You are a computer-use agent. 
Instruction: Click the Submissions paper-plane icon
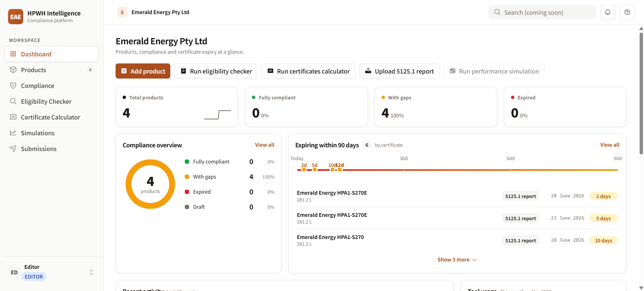tap(13, 148)
